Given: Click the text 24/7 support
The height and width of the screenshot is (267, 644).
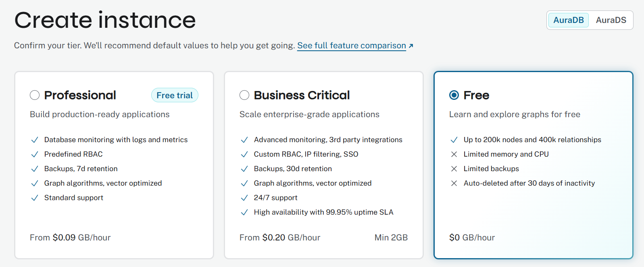Looking at the screenshot, I should coord(276,198).
